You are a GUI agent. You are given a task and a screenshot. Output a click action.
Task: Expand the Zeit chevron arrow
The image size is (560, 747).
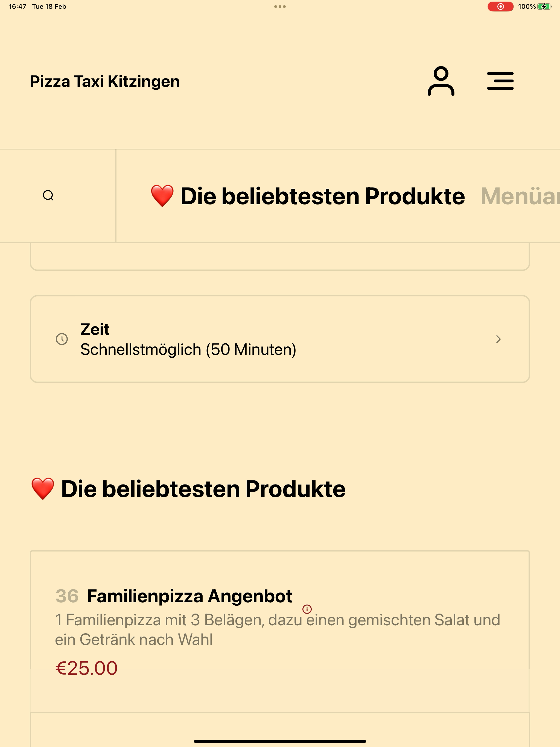pos(498,339)
